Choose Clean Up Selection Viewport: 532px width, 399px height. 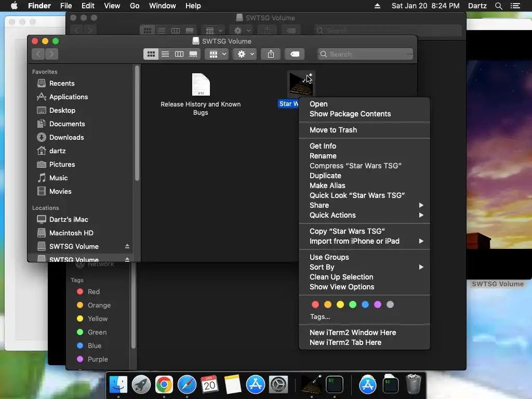point(364,277)
